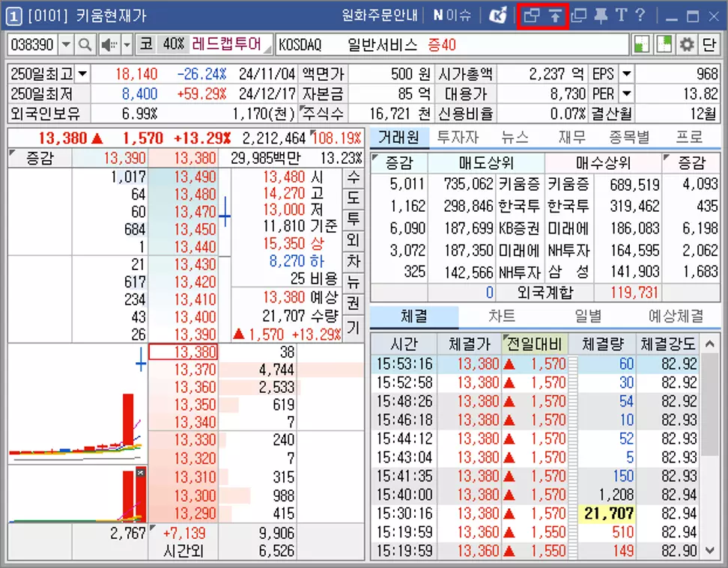Screen dimensions: 728x568
Task: Select the 체결 tab
Action: [x=414, y=317]
